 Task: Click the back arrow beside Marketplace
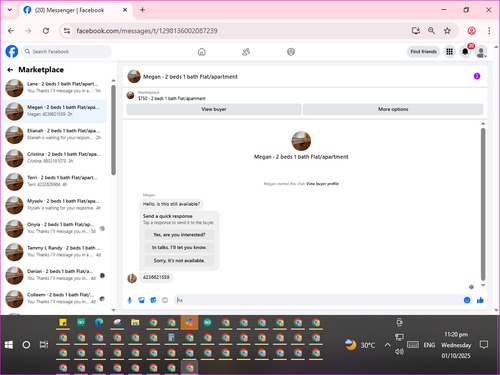[x=10, y=70]
